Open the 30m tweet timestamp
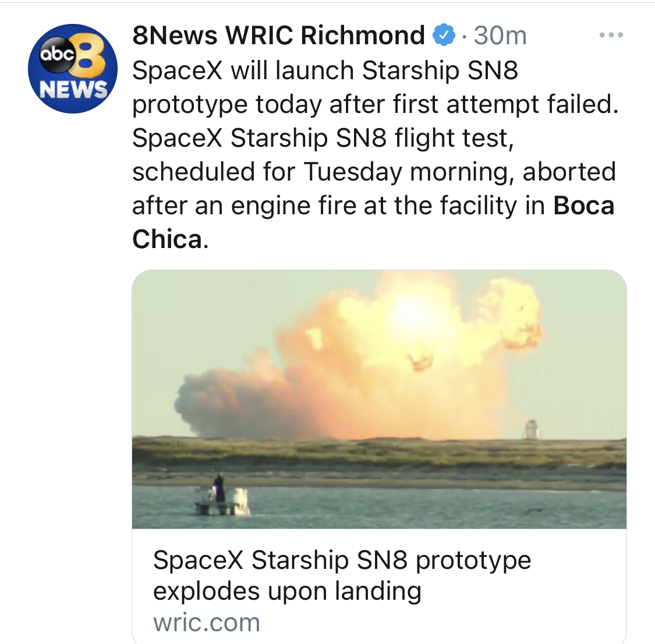Image resolution: width=655 pixels, height=644 pixels. tap(500, 35)
